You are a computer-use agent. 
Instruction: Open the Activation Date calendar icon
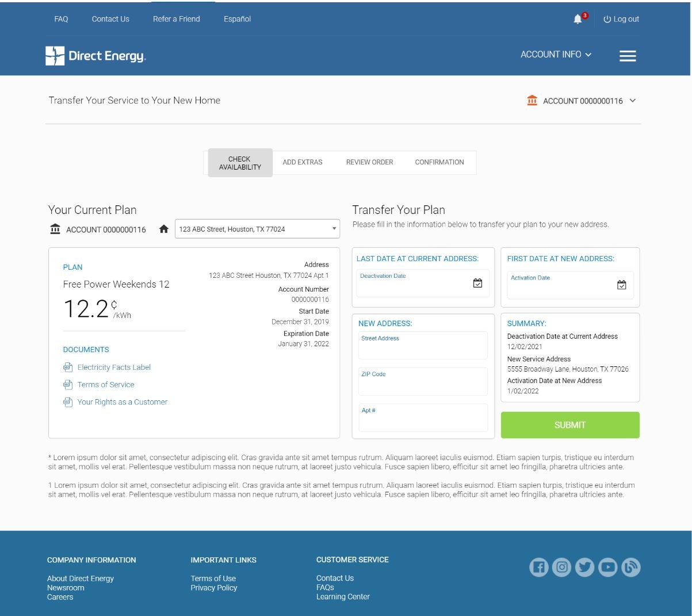(x=622, y=285)
